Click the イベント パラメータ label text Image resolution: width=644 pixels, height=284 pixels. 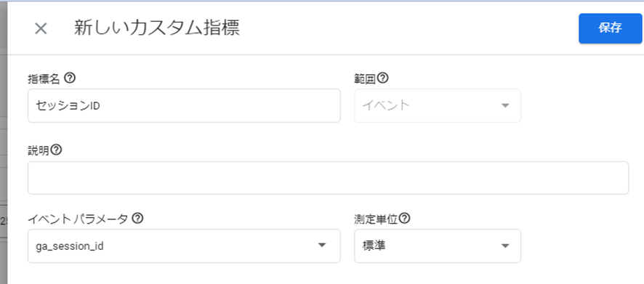[78, 219]
